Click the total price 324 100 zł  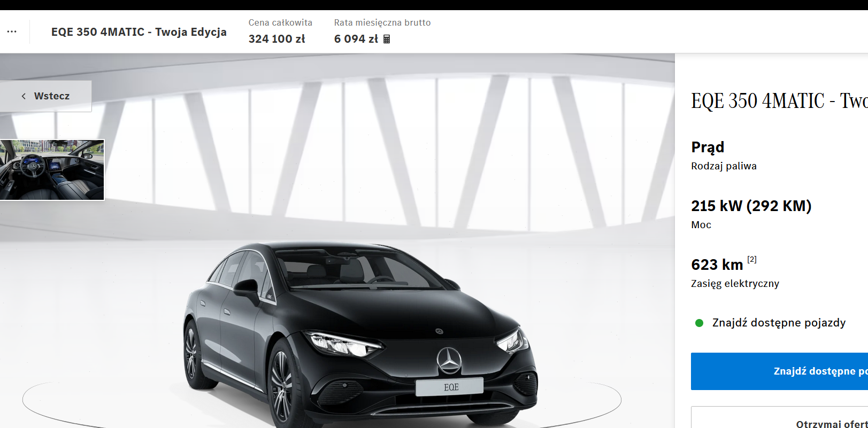[277, 39]
